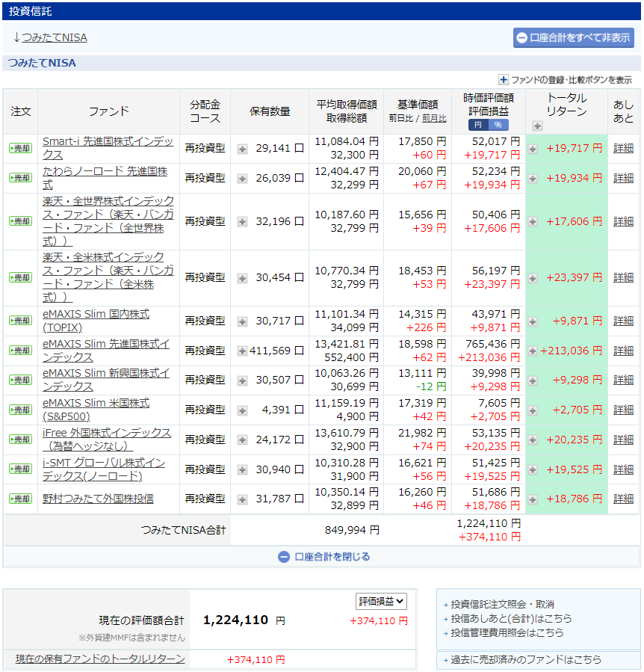
Task: Expand total return plus icon beside +17,606 円
Action: 533,222
